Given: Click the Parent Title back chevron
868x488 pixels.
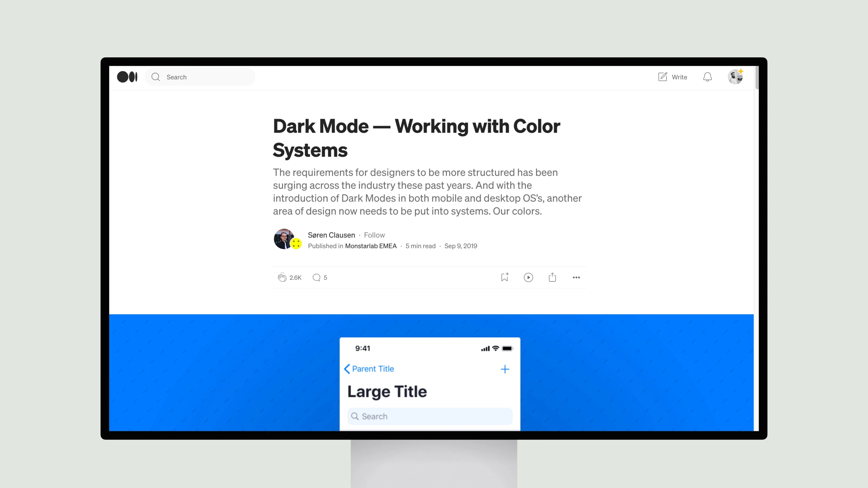Looking at the screenshot, I should [x=346, y=368].
